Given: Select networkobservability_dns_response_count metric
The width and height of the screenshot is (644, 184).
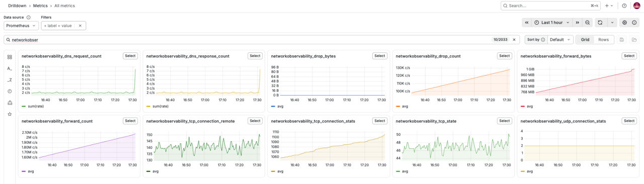Looking at the screenshot, I should click(x=255, y=56).
